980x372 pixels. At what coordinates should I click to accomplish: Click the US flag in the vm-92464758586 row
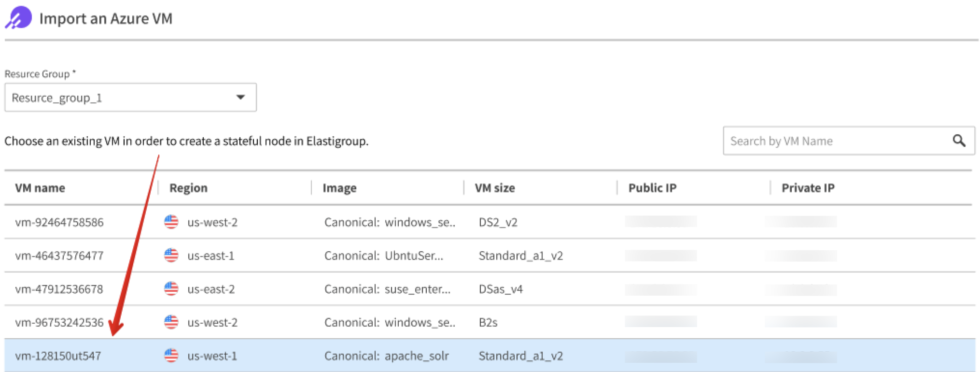point(171,222)
